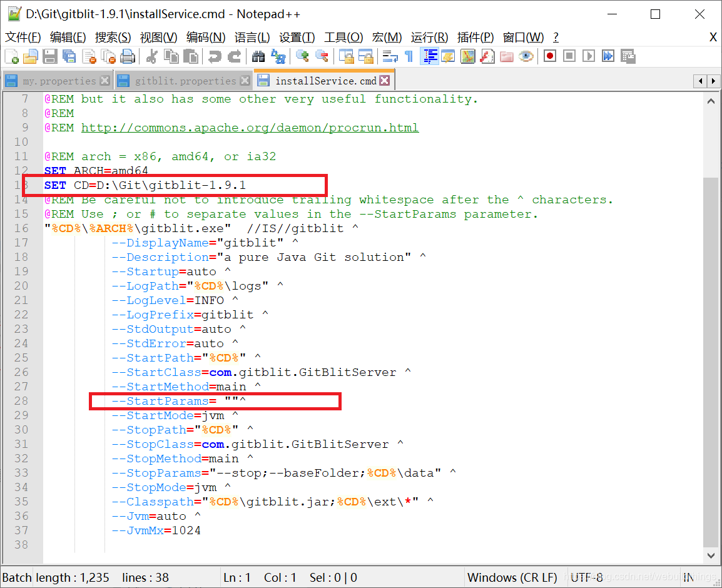Click the vertical scrollbar up arrow

[711, 101]
